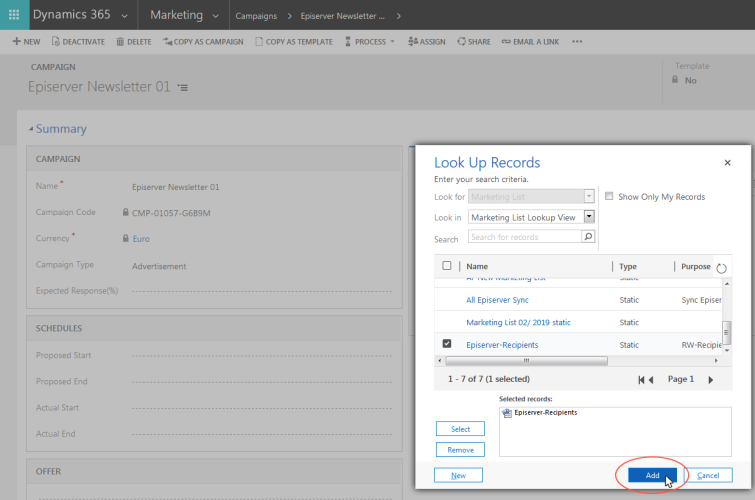Click the horizontal scrollbar right arrow

[716, 360]
